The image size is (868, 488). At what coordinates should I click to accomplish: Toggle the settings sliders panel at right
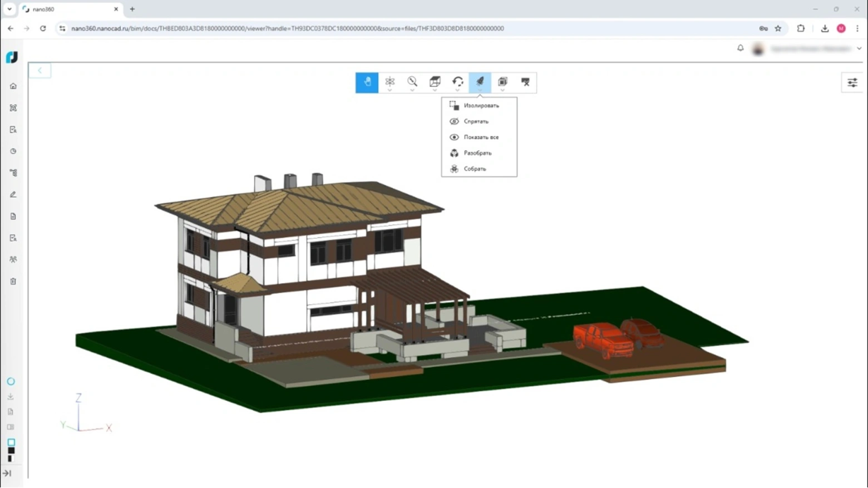(852, 83)
